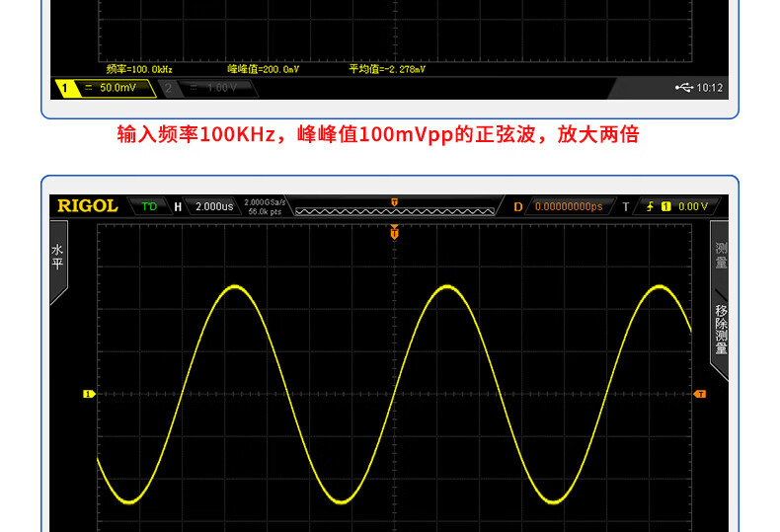Click the rising edge trigger icon
This screenshot has width=780, height=532.
click(x=650, y=206)
